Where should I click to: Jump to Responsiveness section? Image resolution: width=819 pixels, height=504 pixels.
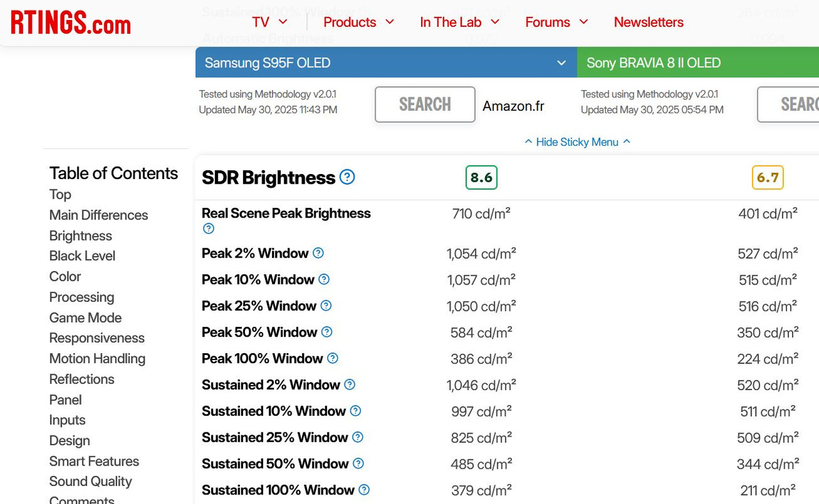click(97, 338)
